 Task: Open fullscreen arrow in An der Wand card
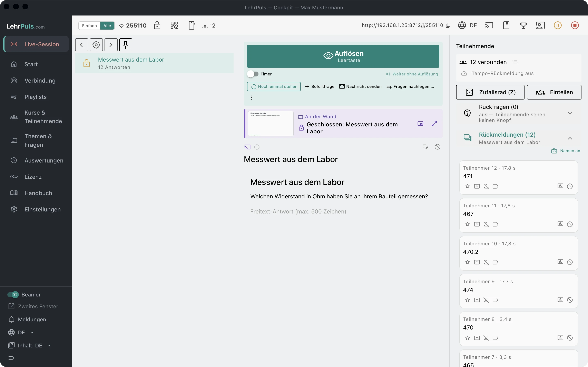pyautogui.click(x=434, y=124)
